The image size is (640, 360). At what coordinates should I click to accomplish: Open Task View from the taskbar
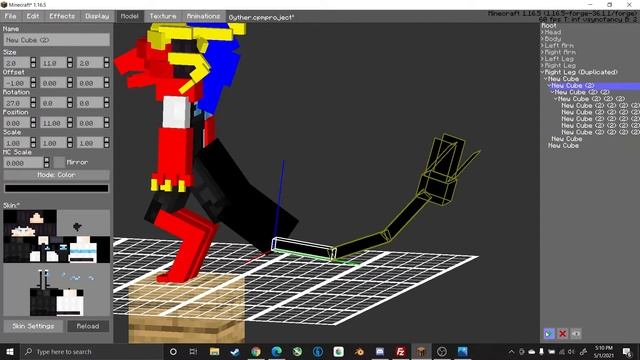tap(193, 351)
